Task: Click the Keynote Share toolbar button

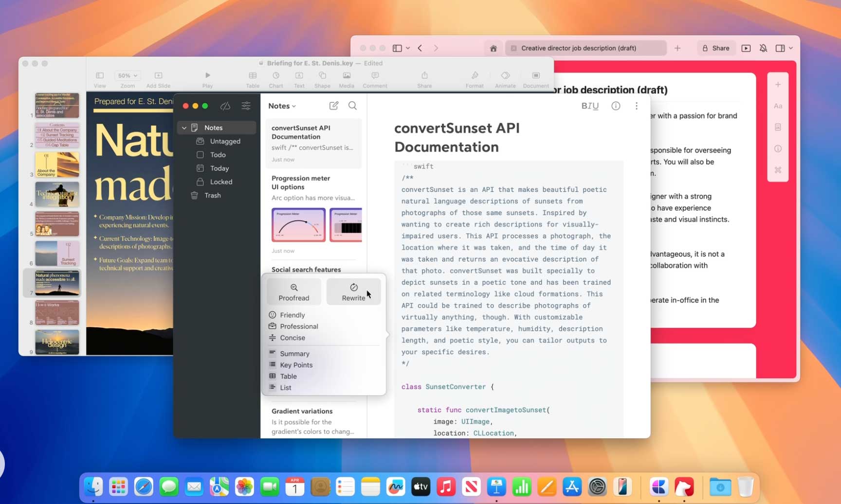Action: [424, 80]
